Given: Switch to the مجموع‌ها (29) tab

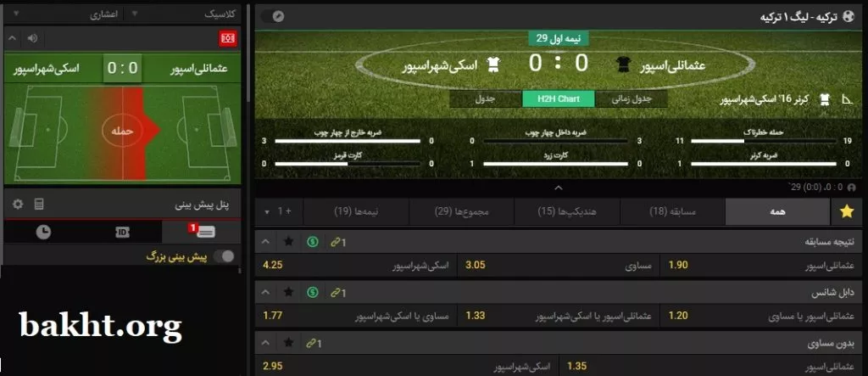Looking at the screenshot, I should tap(462, 211).
